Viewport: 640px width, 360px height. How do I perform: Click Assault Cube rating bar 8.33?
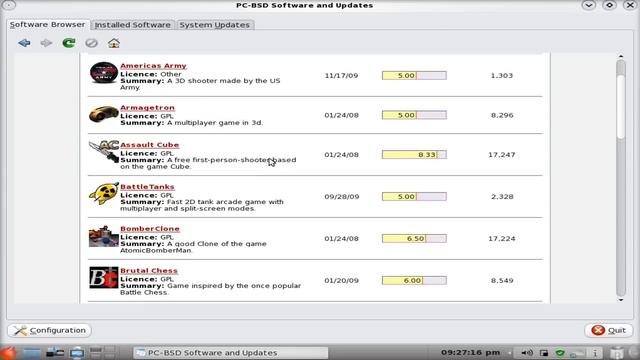click(x=414, y=155)
